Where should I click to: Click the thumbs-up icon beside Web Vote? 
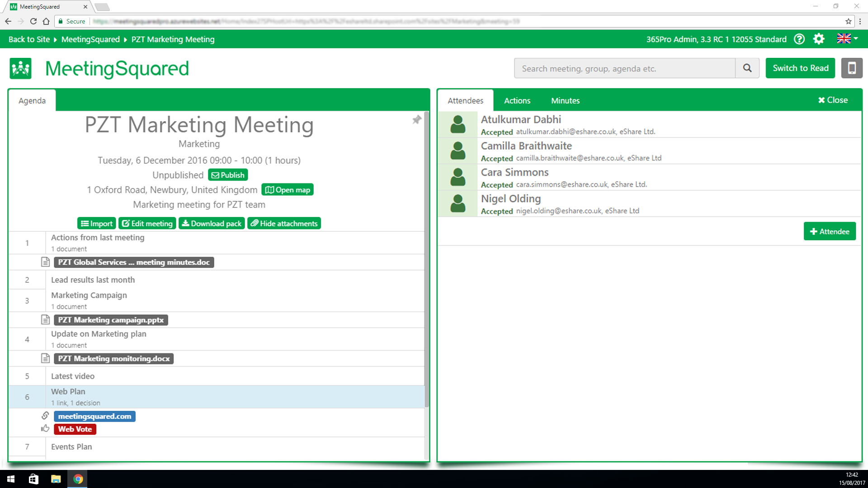tap(45, 429)
